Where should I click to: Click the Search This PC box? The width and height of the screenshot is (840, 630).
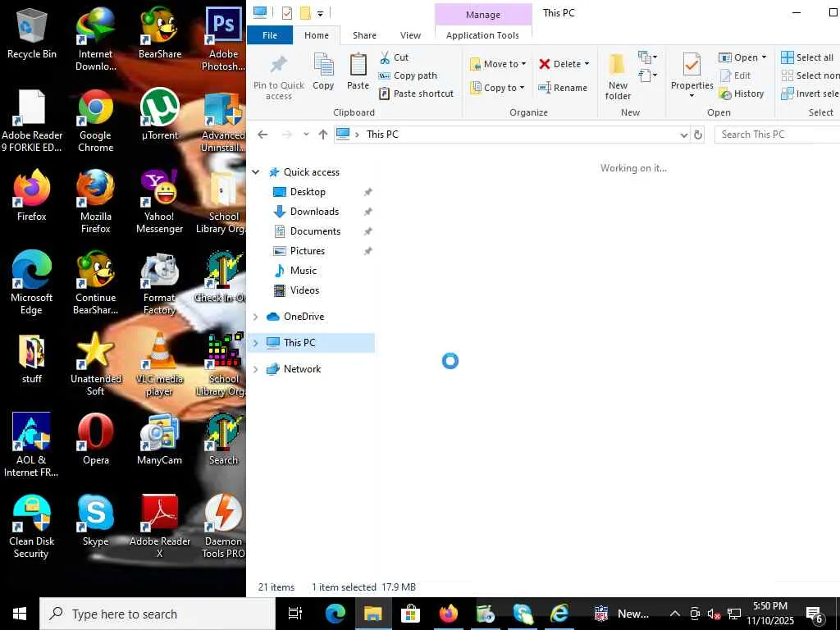tap(777, 135)
